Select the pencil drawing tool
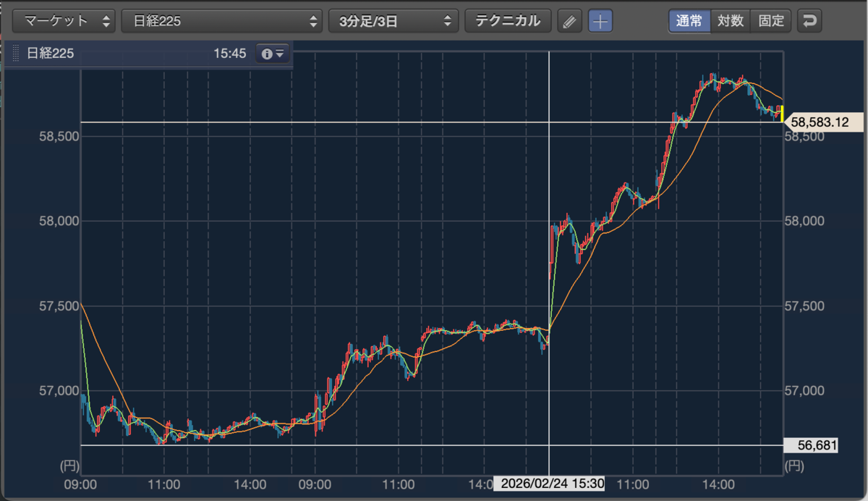 point(570,21)
